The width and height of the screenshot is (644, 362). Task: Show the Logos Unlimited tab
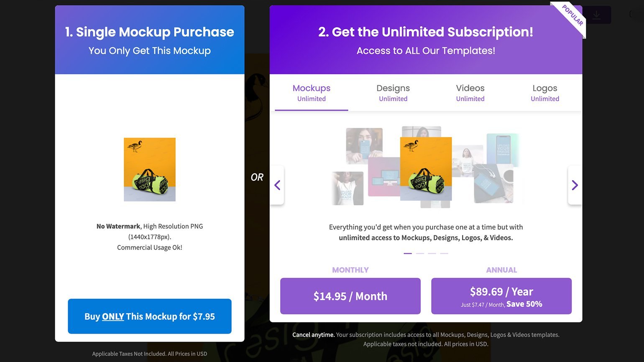[545, 93]
